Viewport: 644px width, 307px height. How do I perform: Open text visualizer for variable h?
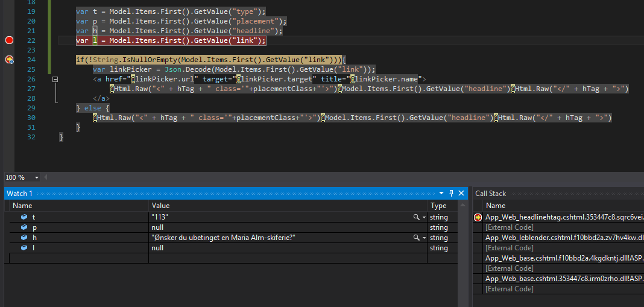[x=417, y=238]
